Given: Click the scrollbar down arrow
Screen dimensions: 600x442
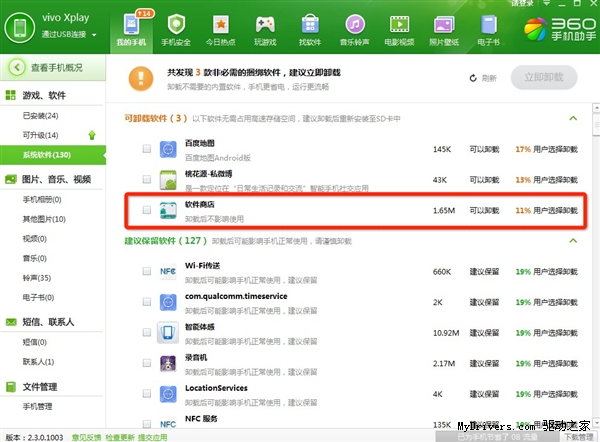Looking at the screenshot, I should click(596, 422).
